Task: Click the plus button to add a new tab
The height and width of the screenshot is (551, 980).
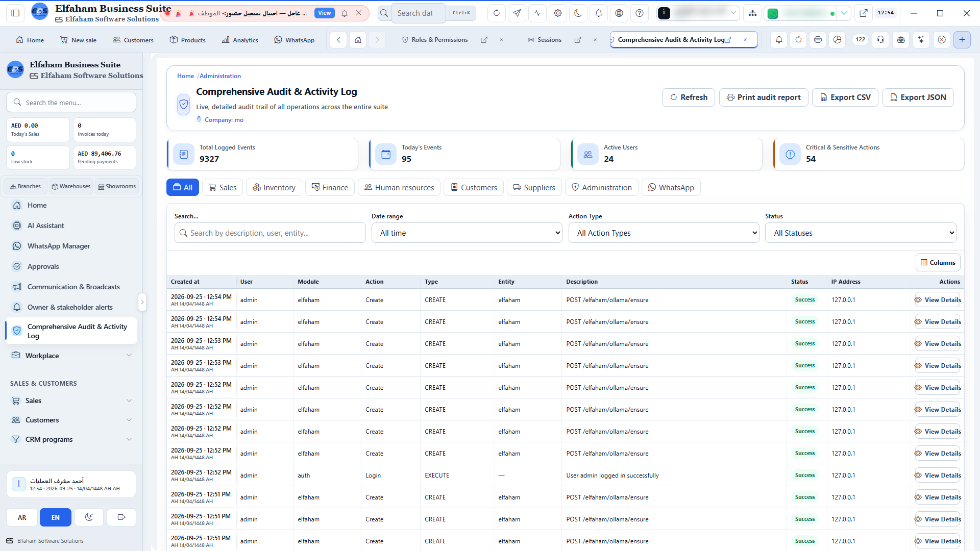Action: click(962, 40)
